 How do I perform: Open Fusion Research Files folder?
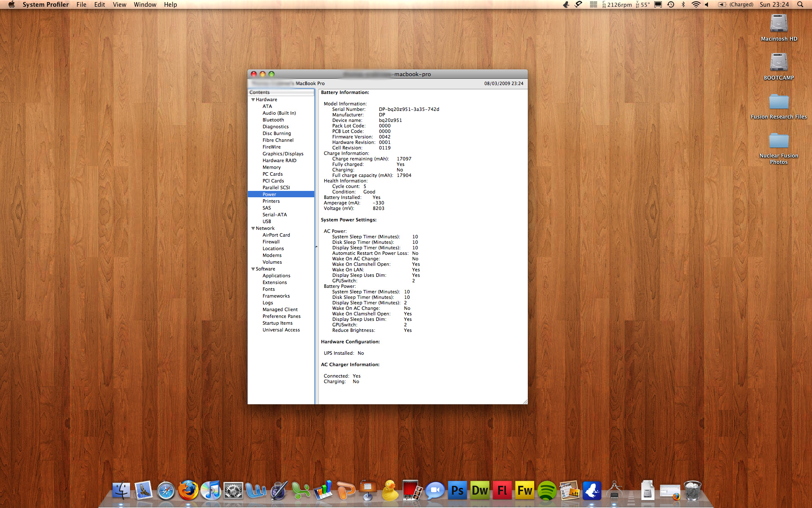pyautogui.click(x=778, y=102)
